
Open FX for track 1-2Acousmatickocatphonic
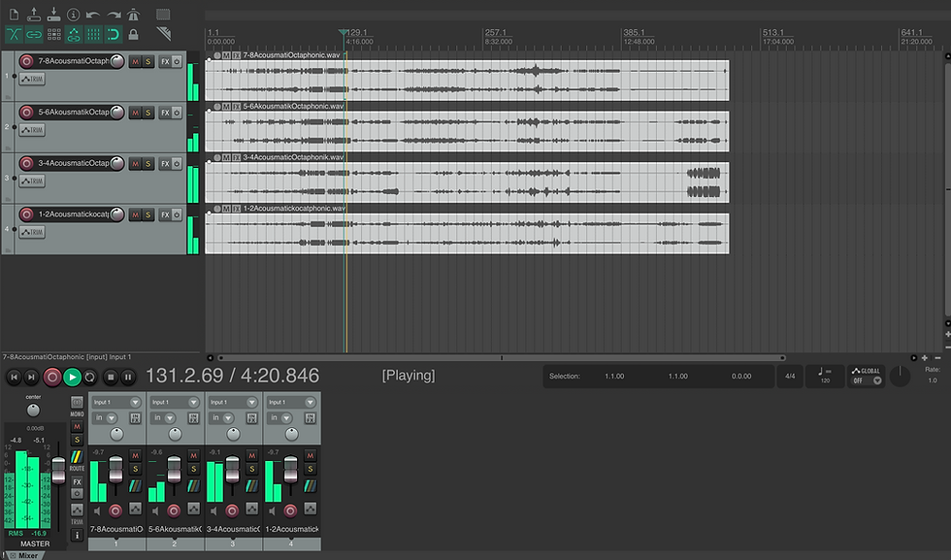(x=165, y=214)
